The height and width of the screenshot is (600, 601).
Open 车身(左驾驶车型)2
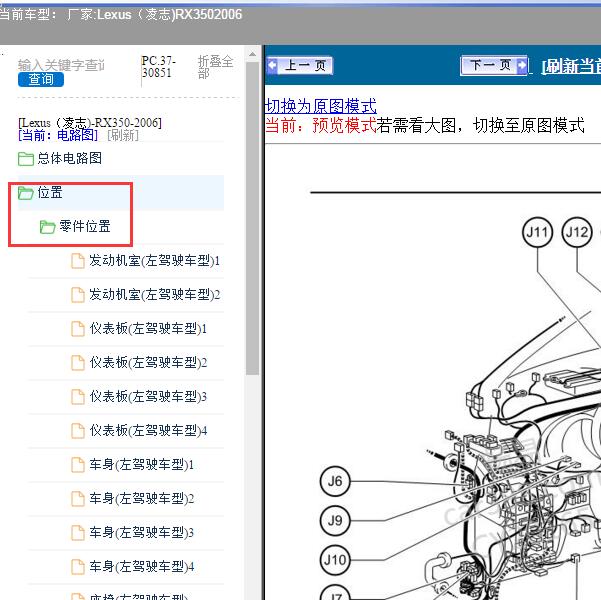(x=141, y=498)
